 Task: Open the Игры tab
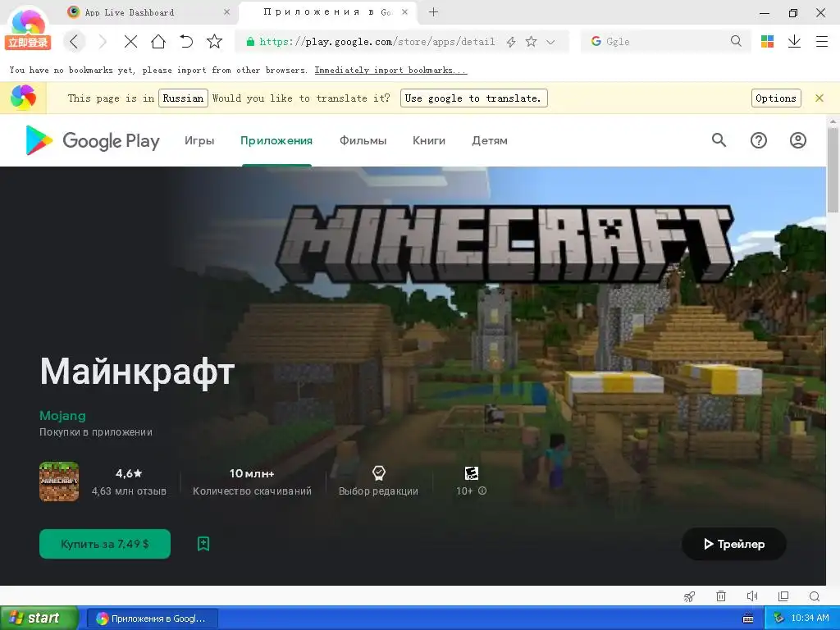tap(199, 140)
